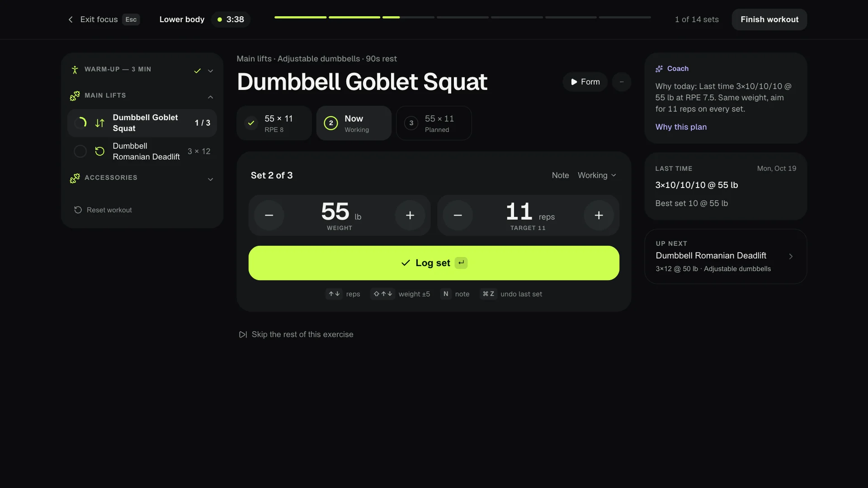The image size is (868, 488).
Task: Click the Coach sparkle icon
Action: [659, 69]
